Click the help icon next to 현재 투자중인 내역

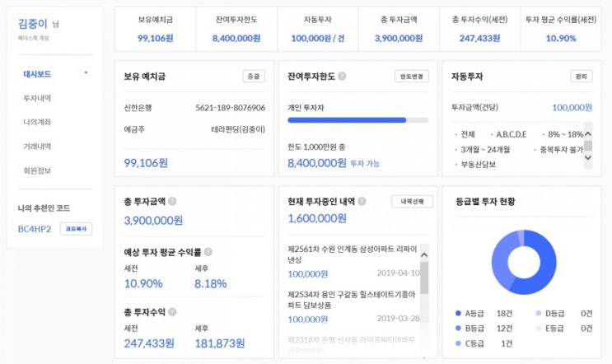coord(364,201)
